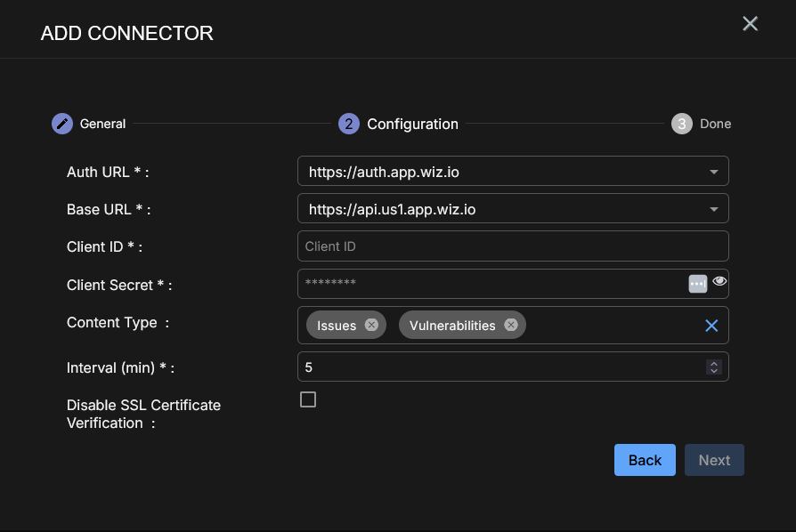Click into the Client Secret field

pos(490,284)
